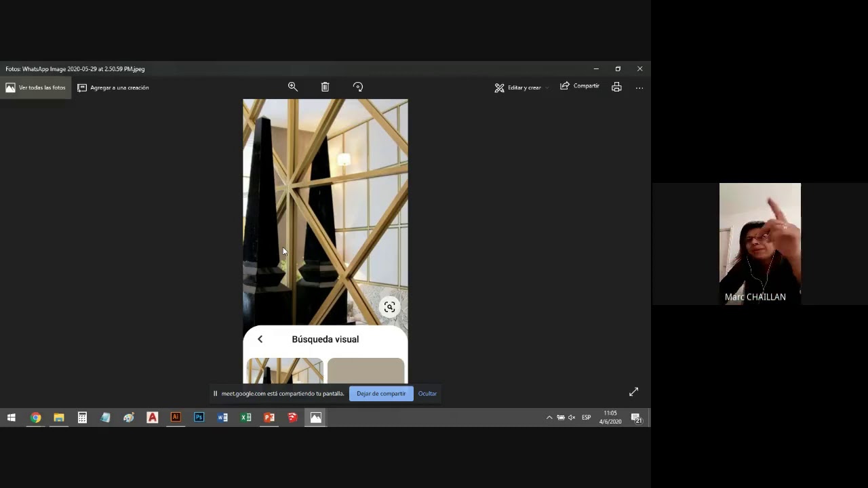The width and height of the screenshot is (868, 488).
Task: Click the ESP language indicator
Action: [x=587, y=418]
